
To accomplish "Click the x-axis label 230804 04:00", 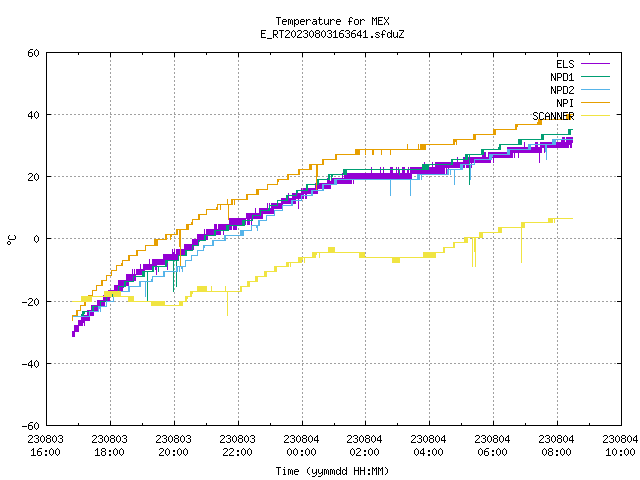I will 429,446.
